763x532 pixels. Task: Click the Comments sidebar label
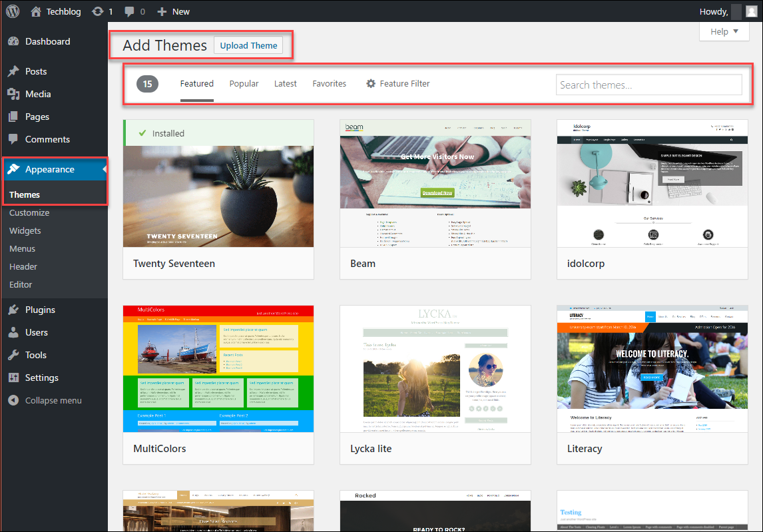point(48,139)
